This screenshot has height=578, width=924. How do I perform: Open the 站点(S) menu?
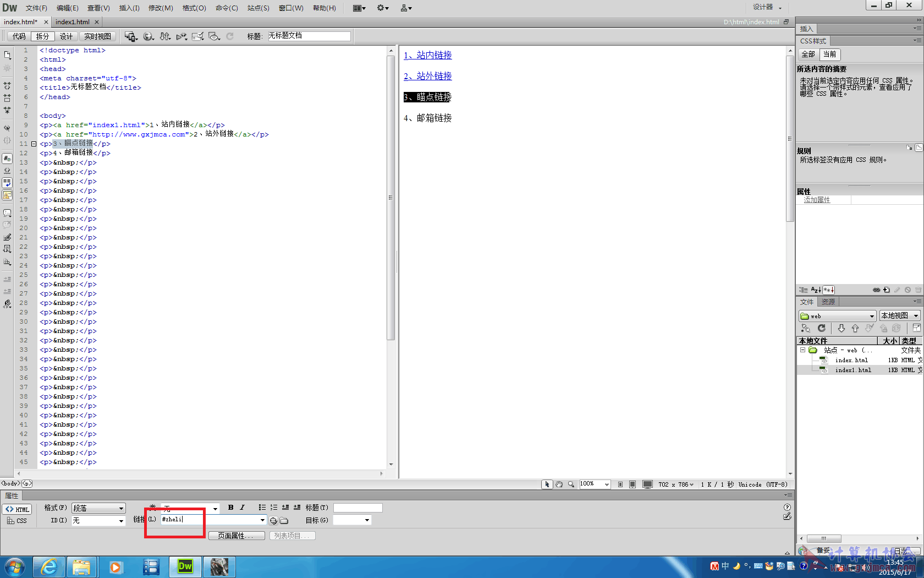click(258, 8)
